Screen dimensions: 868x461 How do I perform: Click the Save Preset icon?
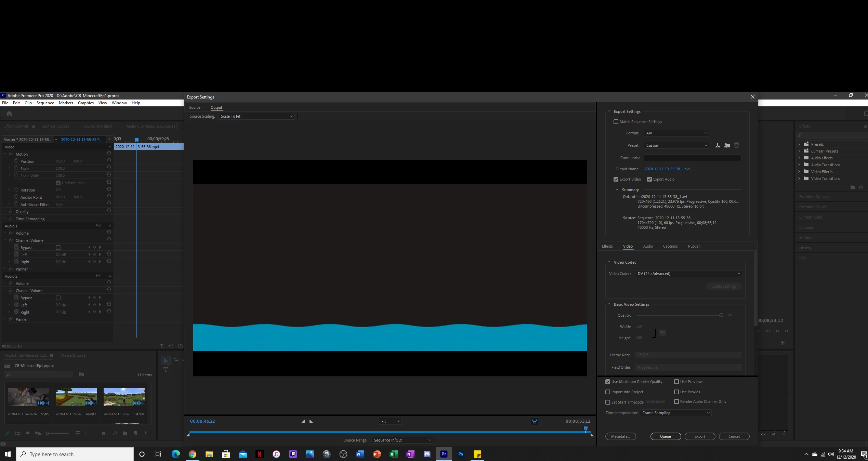(717, 145)
